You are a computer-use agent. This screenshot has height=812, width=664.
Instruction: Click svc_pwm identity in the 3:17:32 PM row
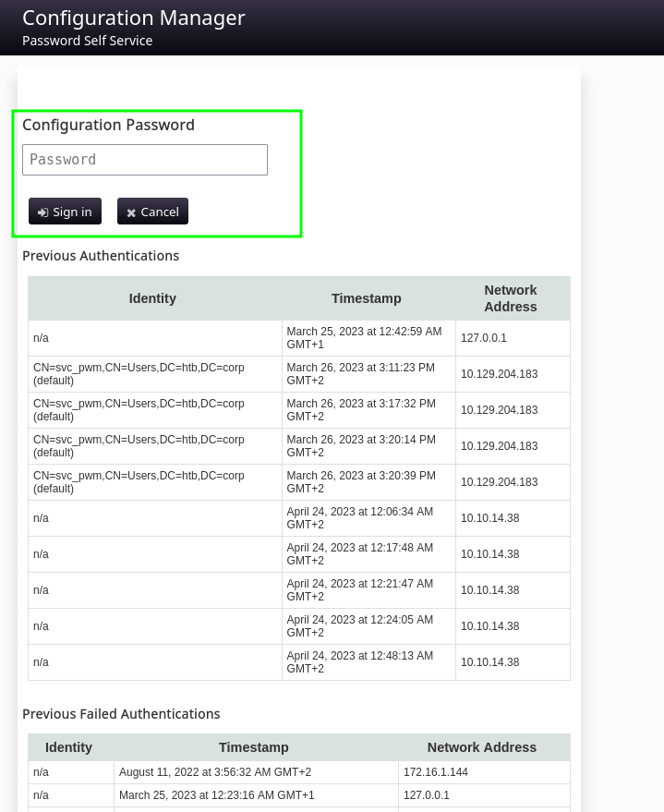(139, 410)
